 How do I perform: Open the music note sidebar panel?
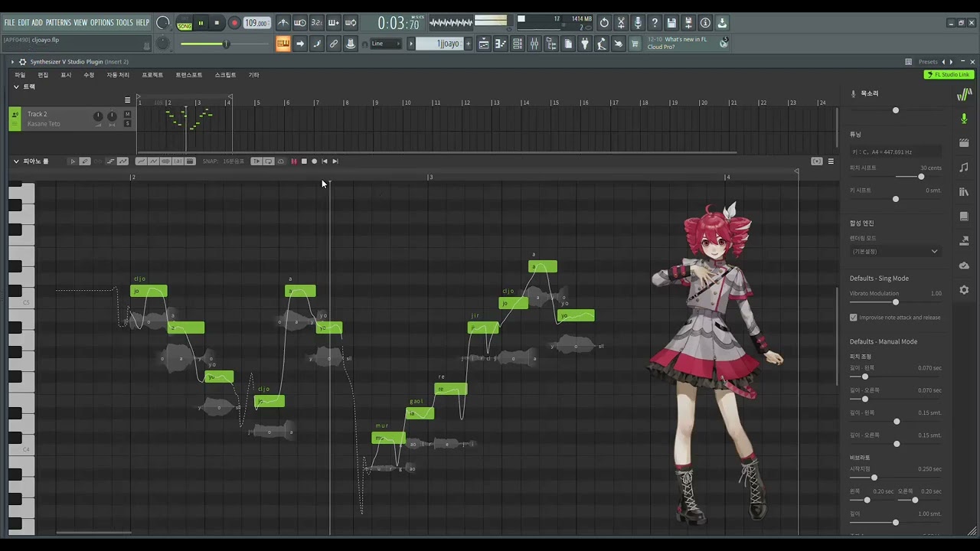(964, 168)
